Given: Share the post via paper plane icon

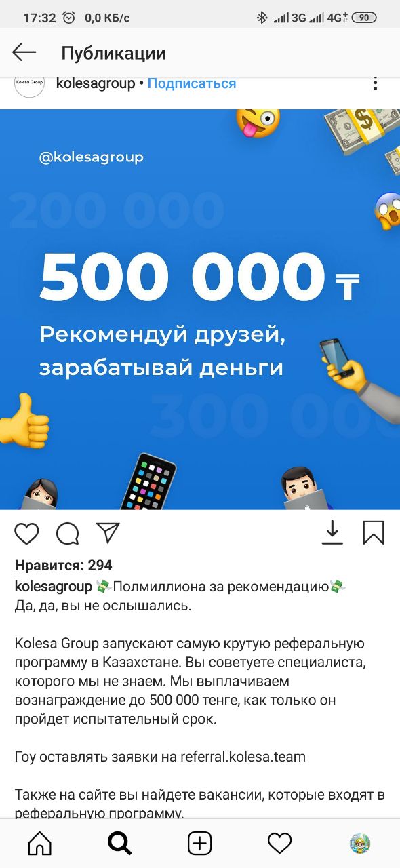Looking at the screenshot, I should [x=108, y=533].
